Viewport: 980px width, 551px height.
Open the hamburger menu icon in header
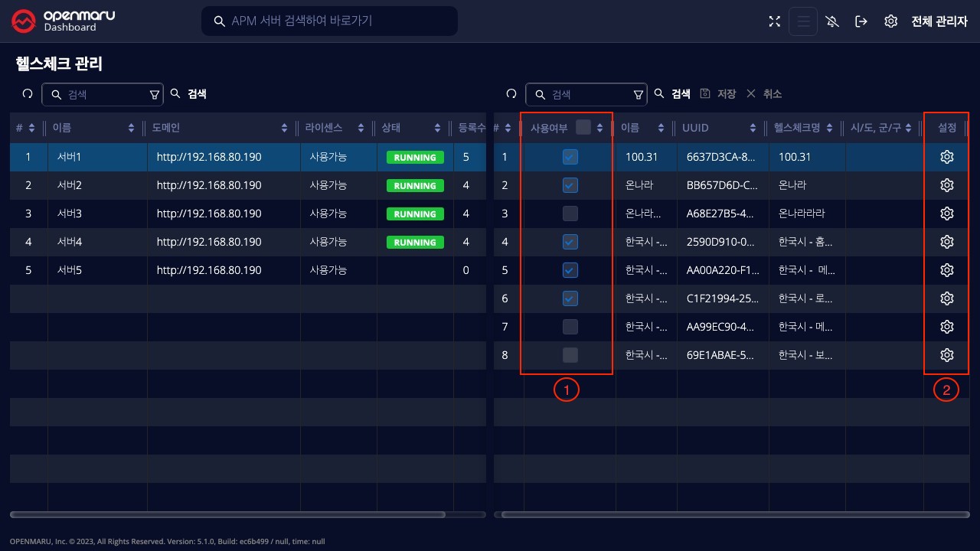click(x=803, y=21)
